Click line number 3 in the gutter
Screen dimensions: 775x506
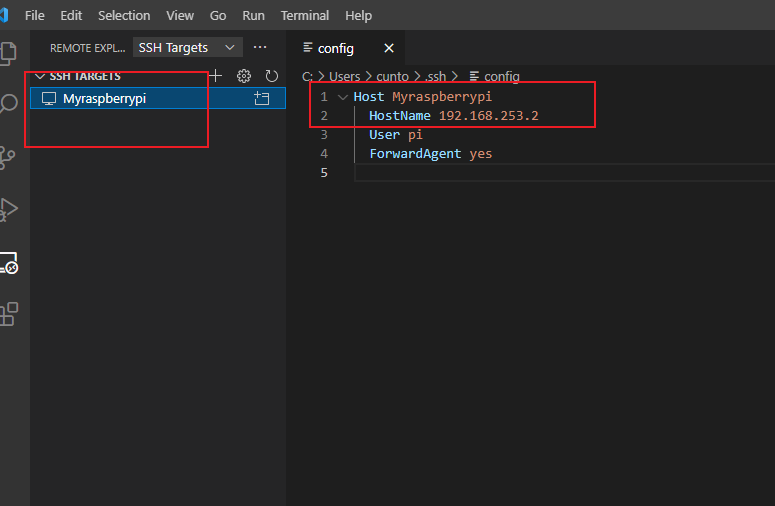coord(324,135)
